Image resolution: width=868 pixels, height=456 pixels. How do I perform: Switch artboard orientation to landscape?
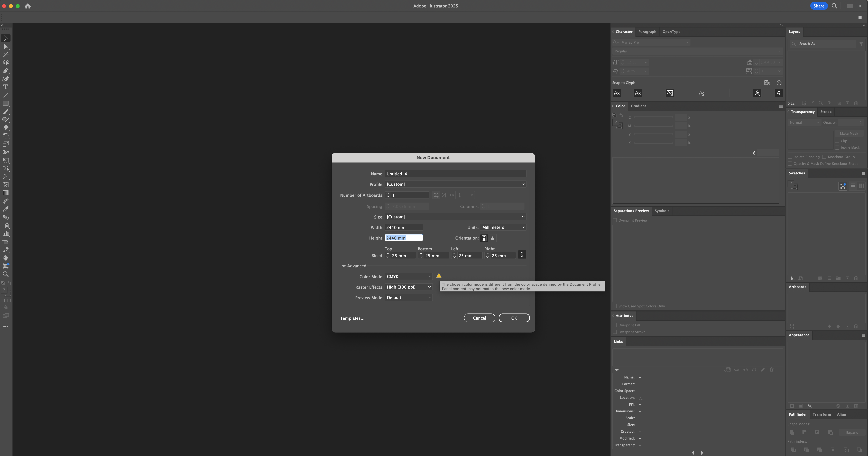pyautogui.click(x=492, y=238)
